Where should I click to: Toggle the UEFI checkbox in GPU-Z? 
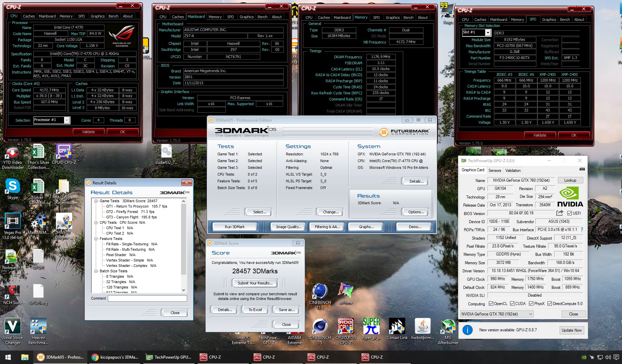point(569,213)
